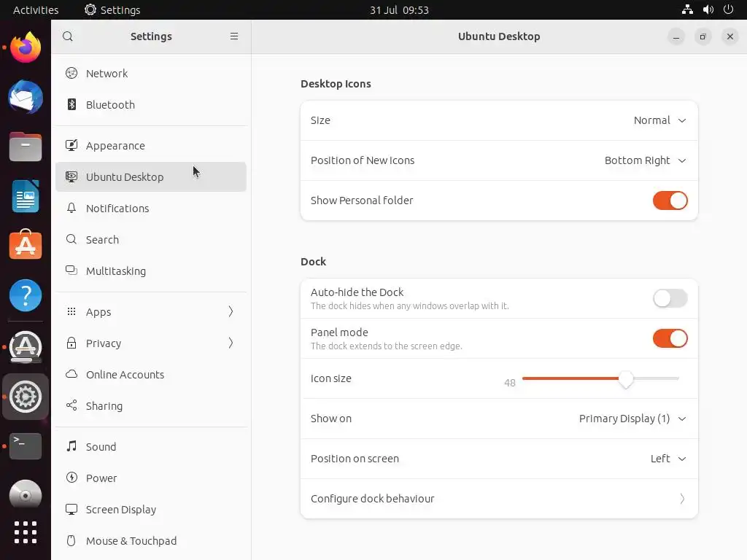Screen dimensions: 747x560
Task: Click the Multitasking windows icon
Action: point(71,271)
